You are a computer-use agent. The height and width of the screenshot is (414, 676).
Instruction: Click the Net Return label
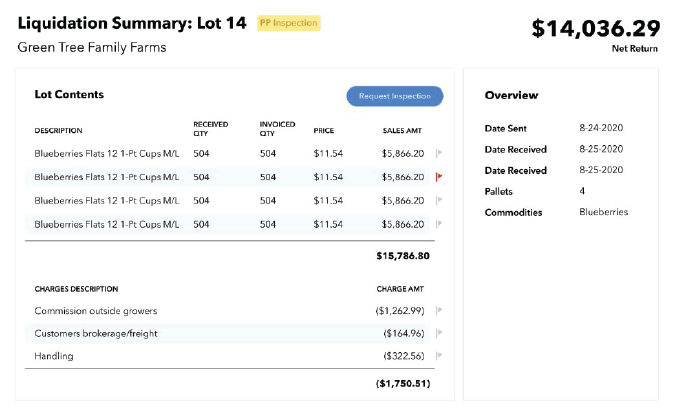click(x=635, y=49)
